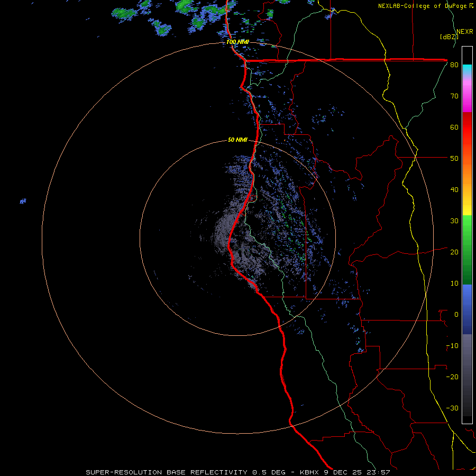Click the 80 value on the dBZ scale

[x=454, y=65]
